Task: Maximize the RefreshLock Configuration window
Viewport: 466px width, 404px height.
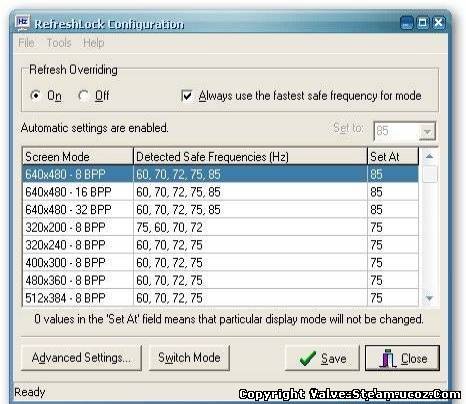Action: (423, 23)
